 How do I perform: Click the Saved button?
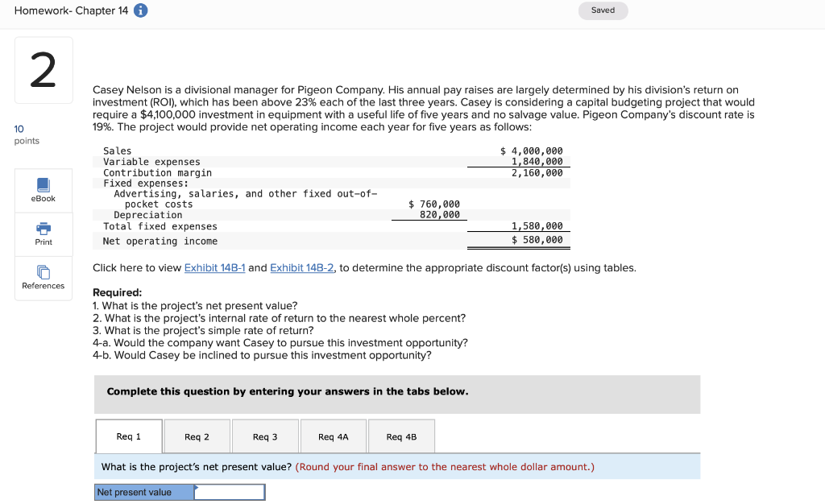tap(603, 11)
